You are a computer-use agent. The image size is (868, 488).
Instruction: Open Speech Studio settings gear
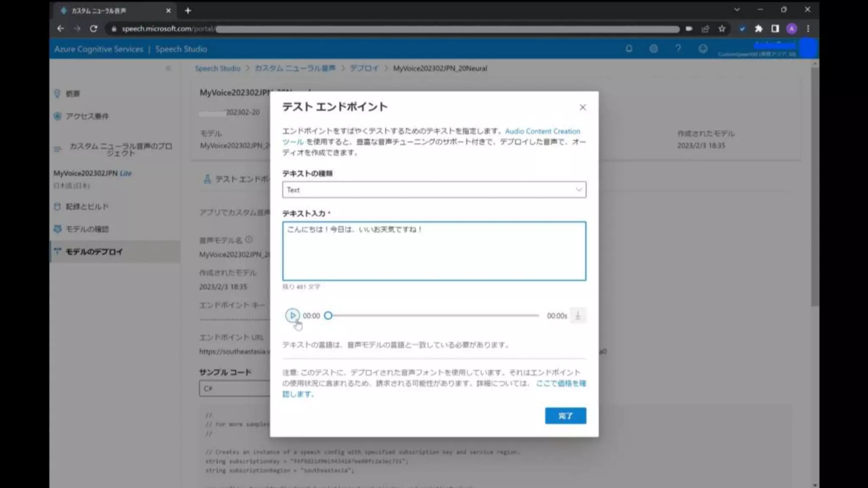click(x=654, y=49)
